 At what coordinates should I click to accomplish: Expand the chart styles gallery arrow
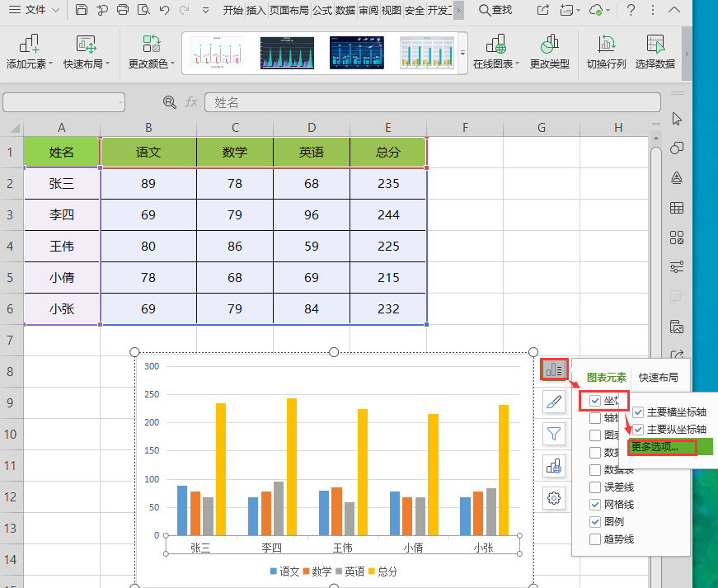click(462, 53)
